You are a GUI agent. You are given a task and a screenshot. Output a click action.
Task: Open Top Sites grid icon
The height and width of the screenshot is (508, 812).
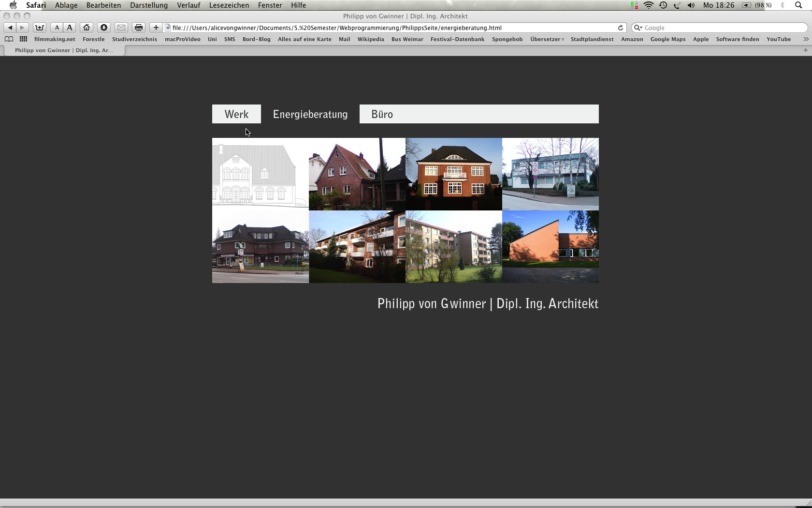coord(23,39)
